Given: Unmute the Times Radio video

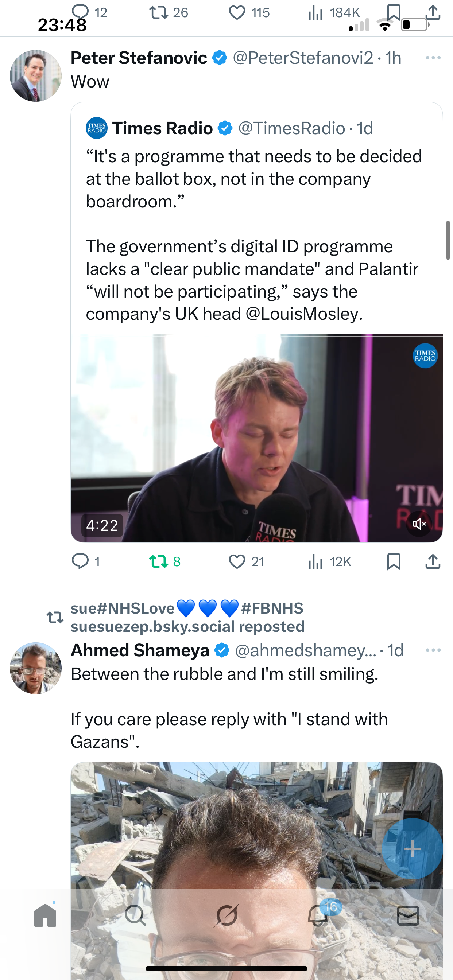Looking at the screenshot, I should click(419, 524).
